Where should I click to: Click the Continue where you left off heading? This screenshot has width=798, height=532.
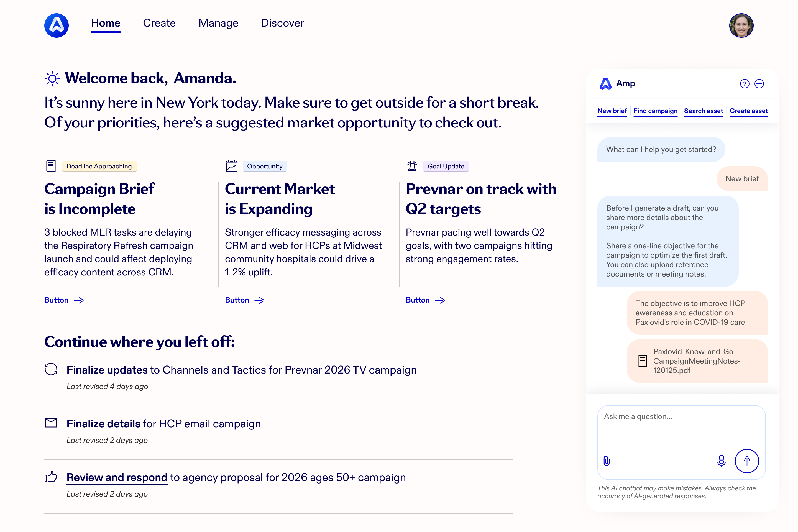[x=139, y=342]
